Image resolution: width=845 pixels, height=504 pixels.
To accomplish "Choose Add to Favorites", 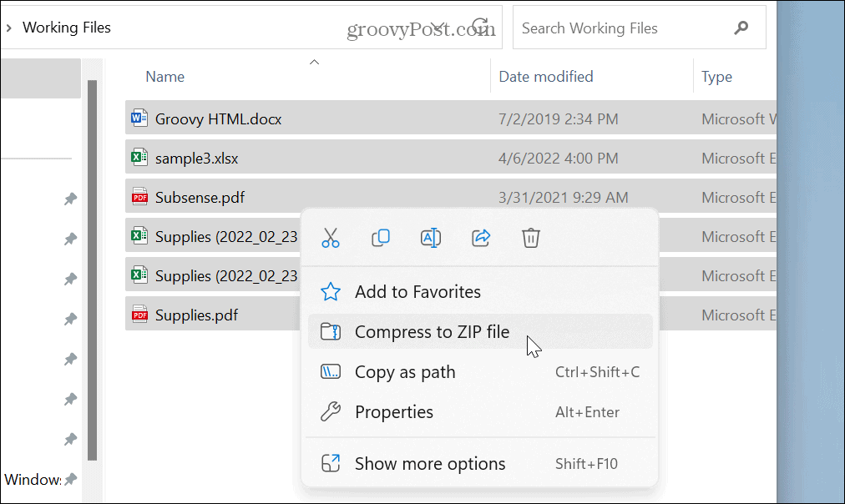I will pos(417,292).
